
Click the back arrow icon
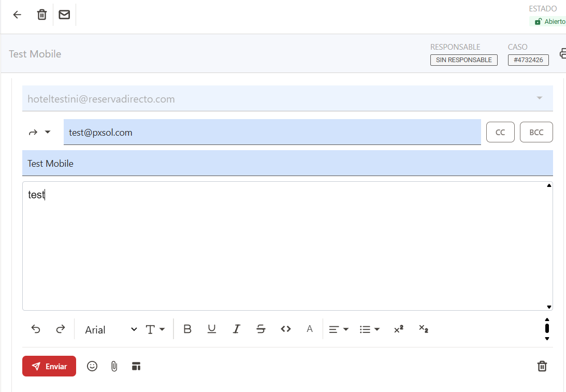pyautogui.click(x=17, y=14)
